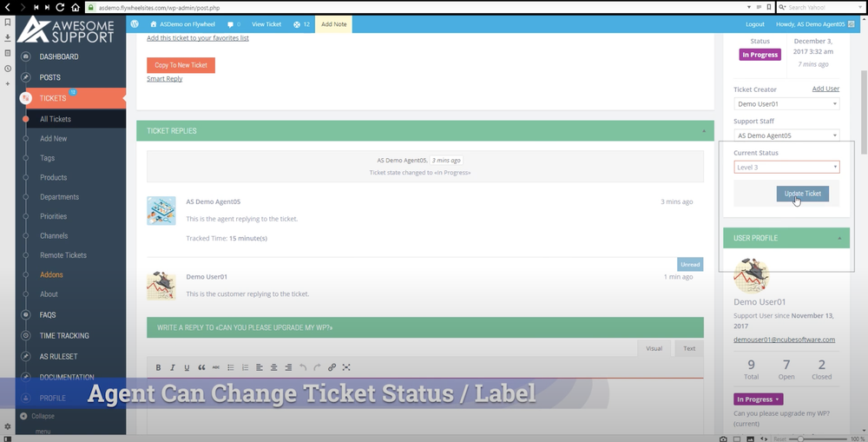This screenshot has width=868, height=442.
Task: Click Update Ticket button
Action: (802, 194)
